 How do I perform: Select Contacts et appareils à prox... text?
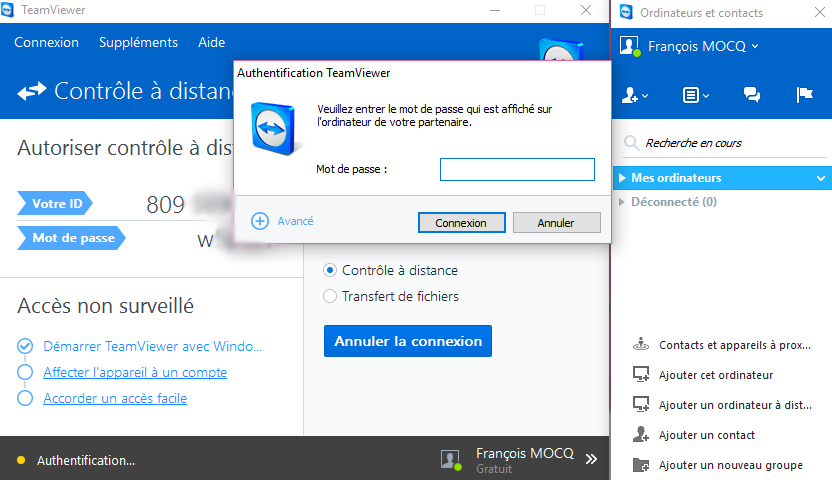point(735,345)
